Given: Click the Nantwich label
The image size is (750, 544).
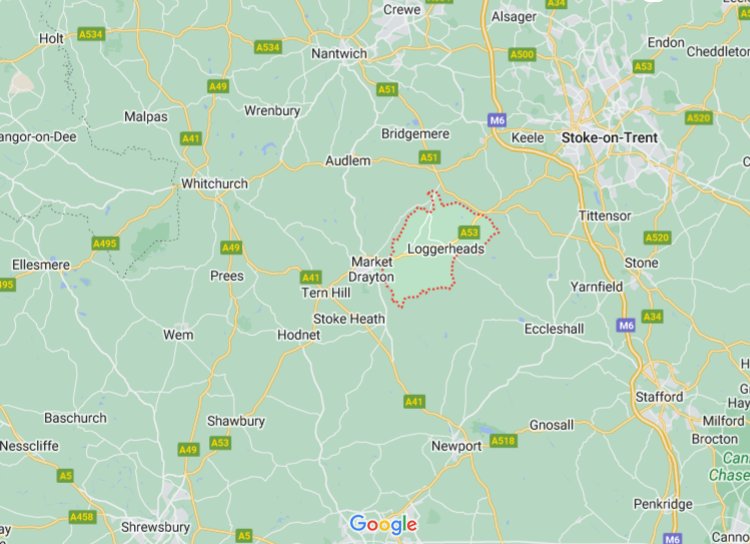Looking at the screenshot, I should click(339, 54).
